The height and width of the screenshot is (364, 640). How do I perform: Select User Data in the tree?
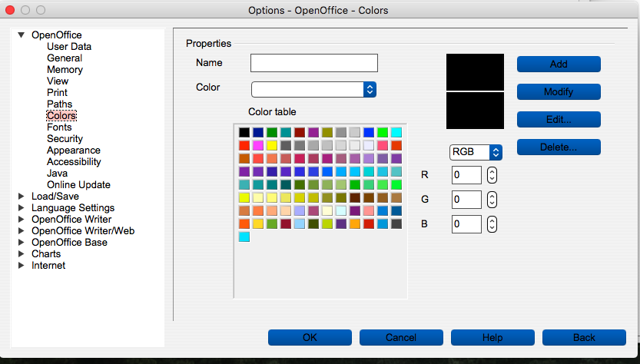point(69,47)
